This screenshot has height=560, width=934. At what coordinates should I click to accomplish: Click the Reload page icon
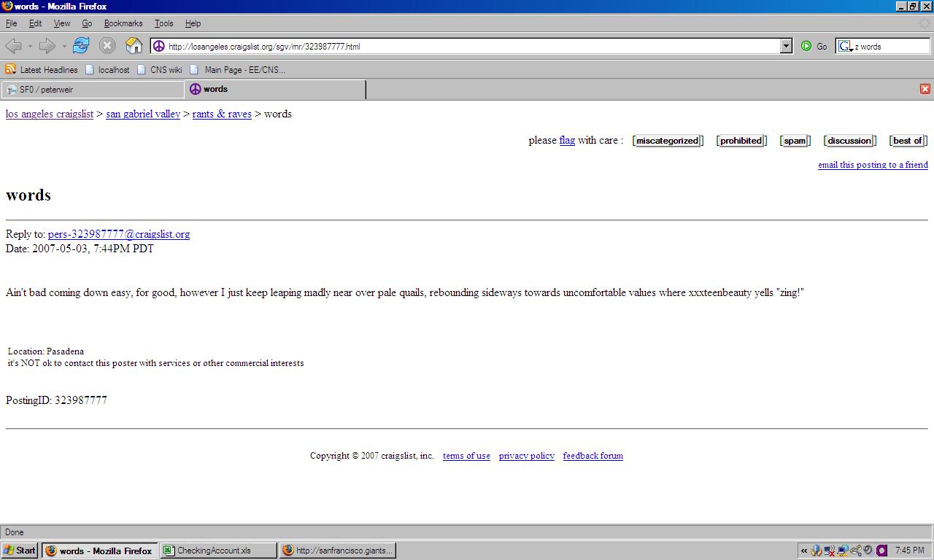click(x=81, y=46)
